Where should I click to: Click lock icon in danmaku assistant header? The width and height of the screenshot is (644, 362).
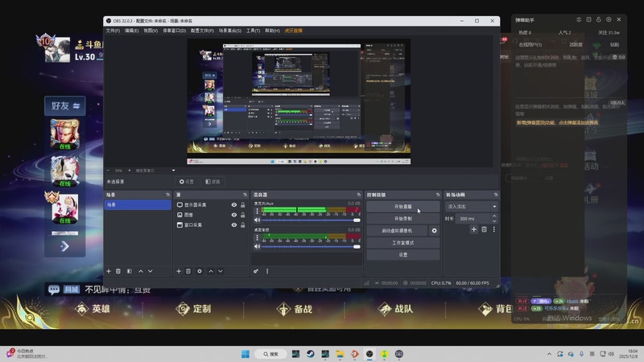[x=599, y=19]
